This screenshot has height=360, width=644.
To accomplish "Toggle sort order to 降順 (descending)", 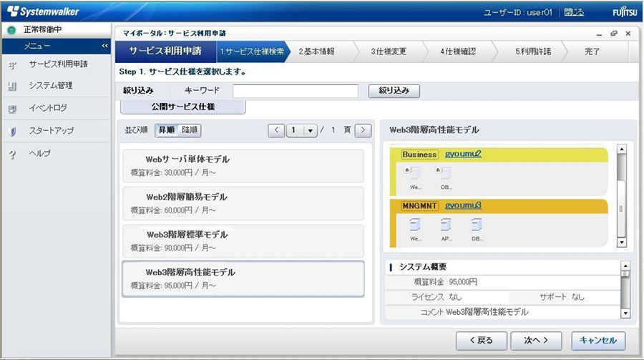I will 190,130.
